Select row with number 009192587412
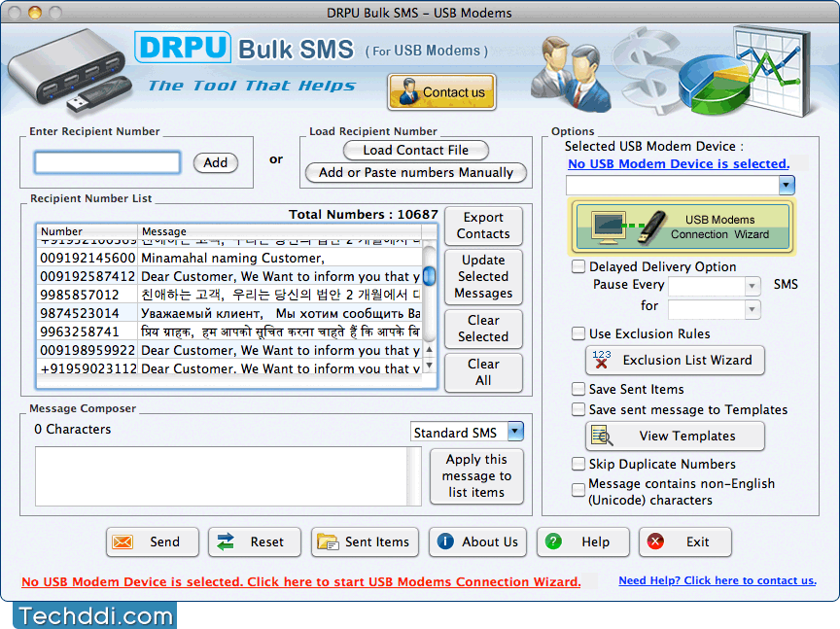 (229, 276)
